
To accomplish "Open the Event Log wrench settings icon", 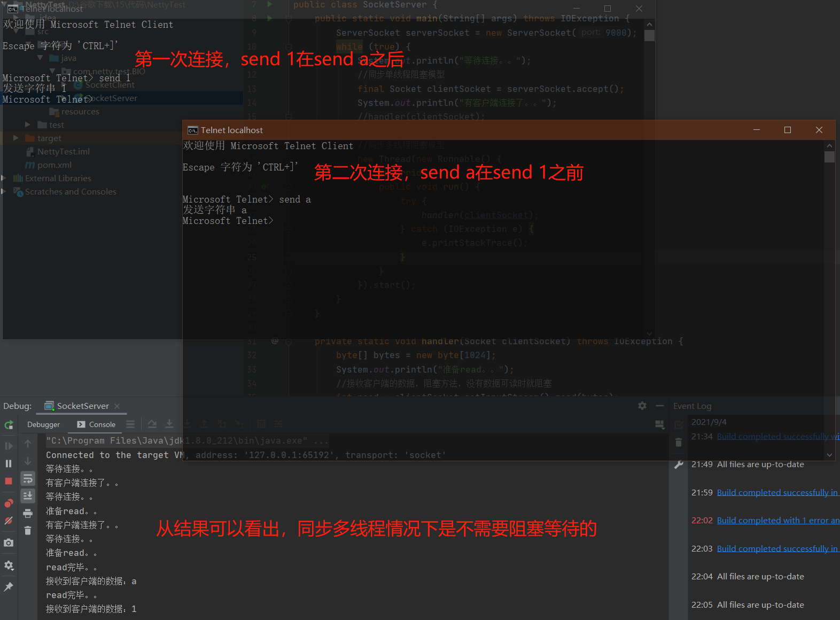I will coord(679,464).
